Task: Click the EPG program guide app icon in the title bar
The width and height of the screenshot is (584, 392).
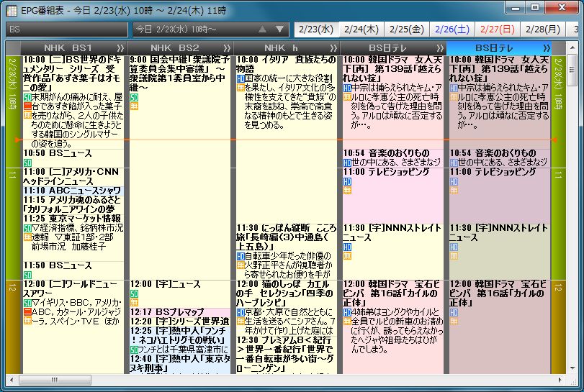Action: [x=12, y=10]
